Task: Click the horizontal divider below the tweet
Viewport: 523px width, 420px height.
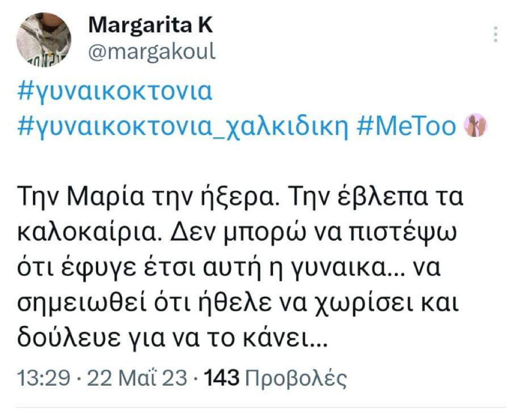Action: (x=261, y=408)
